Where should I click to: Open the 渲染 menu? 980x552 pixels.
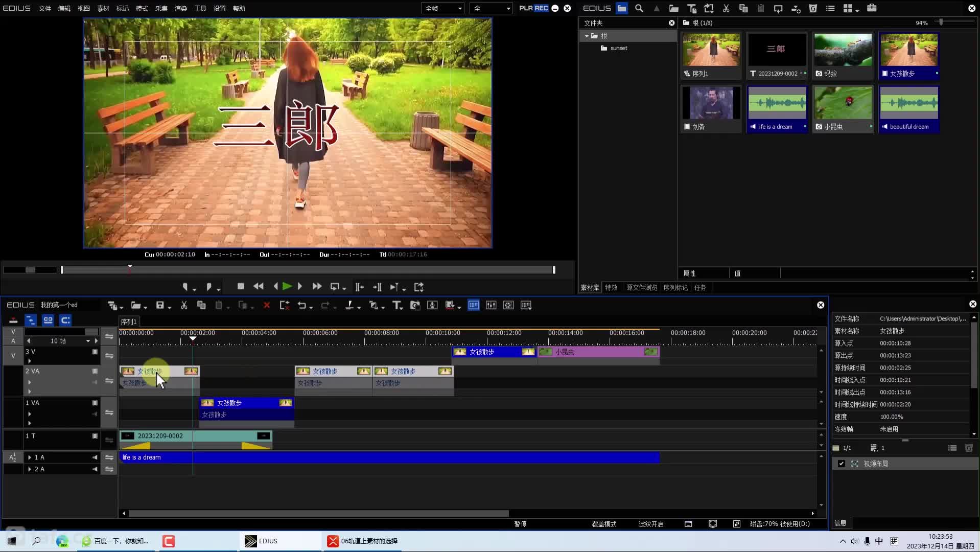pyautogui.click(x=181, y=8)
